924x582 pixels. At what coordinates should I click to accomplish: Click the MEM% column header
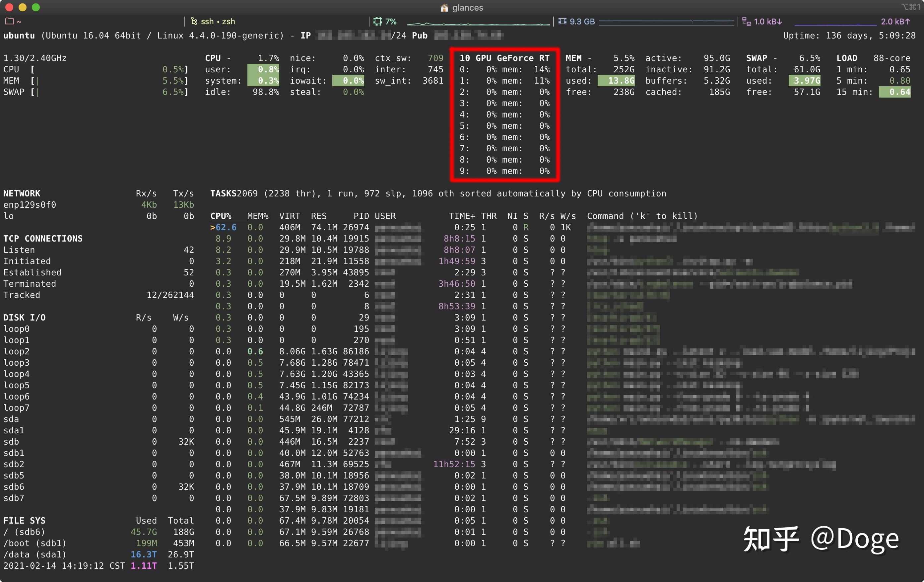257,216
